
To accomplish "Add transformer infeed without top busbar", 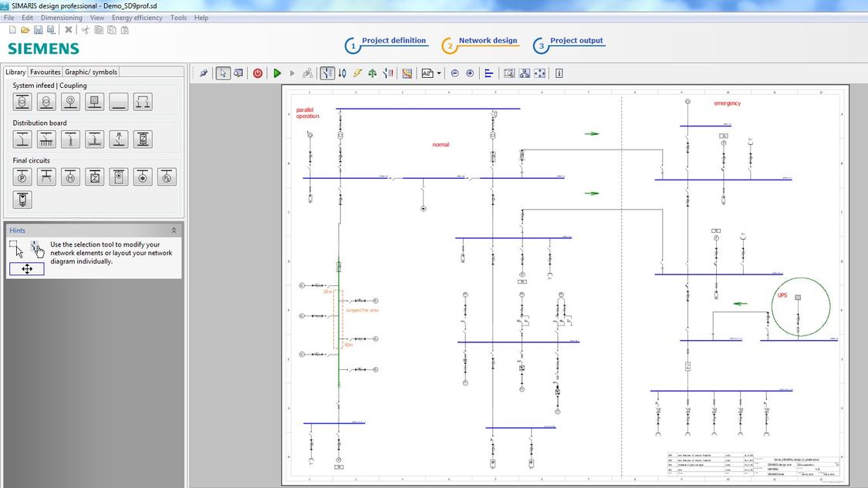I will point(46,102).
